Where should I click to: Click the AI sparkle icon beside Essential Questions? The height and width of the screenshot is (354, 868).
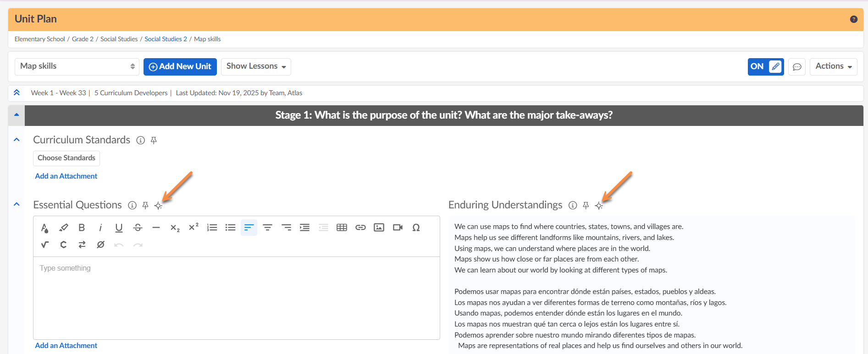(x=158, y=206)
